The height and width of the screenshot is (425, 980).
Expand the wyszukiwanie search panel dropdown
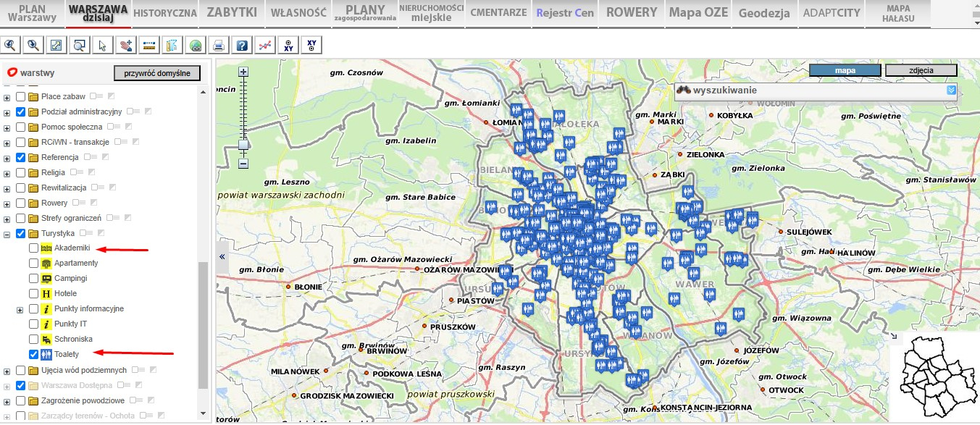coord(952,91)
